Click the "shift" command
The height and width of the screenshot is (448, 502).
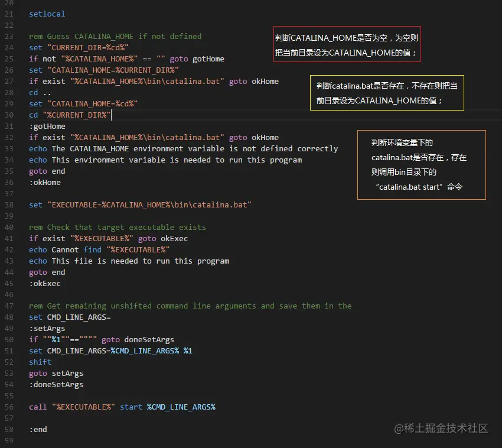point(40,362)
